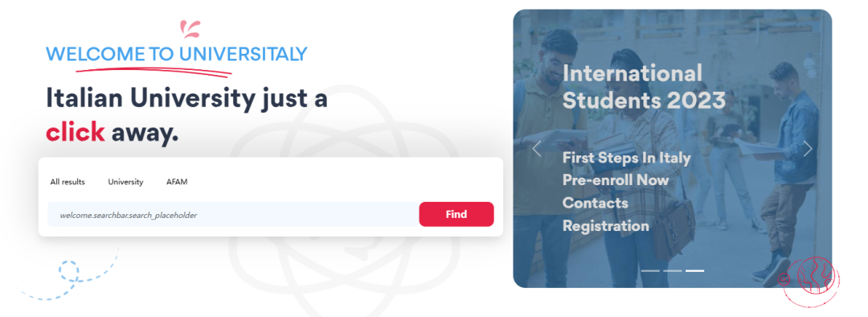The height and width of the screenshot is (317, 868).
Task: Click the International Students 2023 heading
Action: pyautogui.click(x=644, y=87)
